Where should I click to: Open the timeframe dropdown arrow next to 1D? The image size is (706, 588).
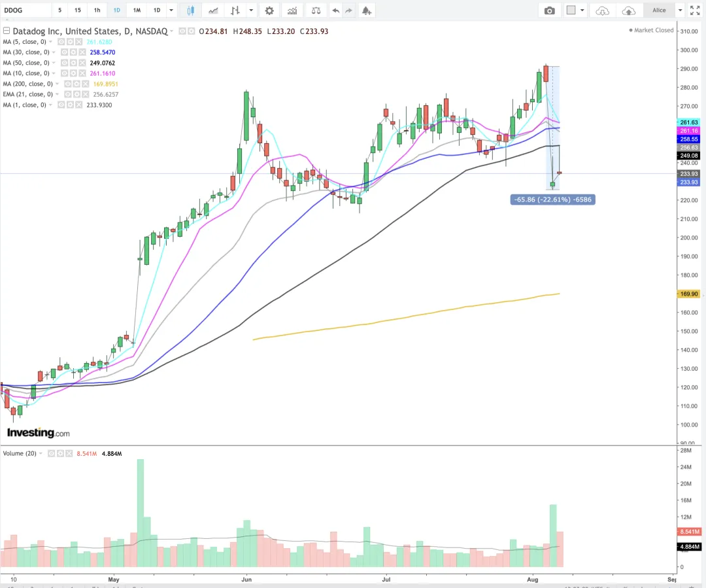(171, 10)
